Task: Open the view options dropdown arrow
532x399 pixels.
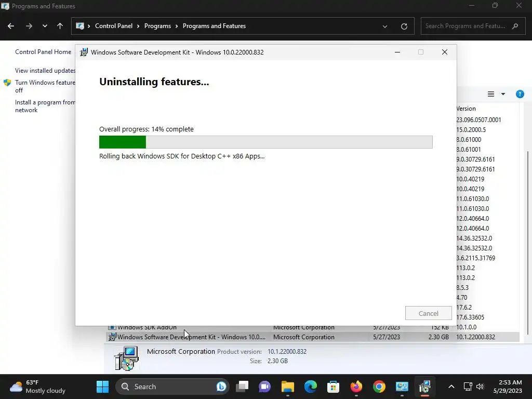Action: pyautogui.click(x=503, y=94)
